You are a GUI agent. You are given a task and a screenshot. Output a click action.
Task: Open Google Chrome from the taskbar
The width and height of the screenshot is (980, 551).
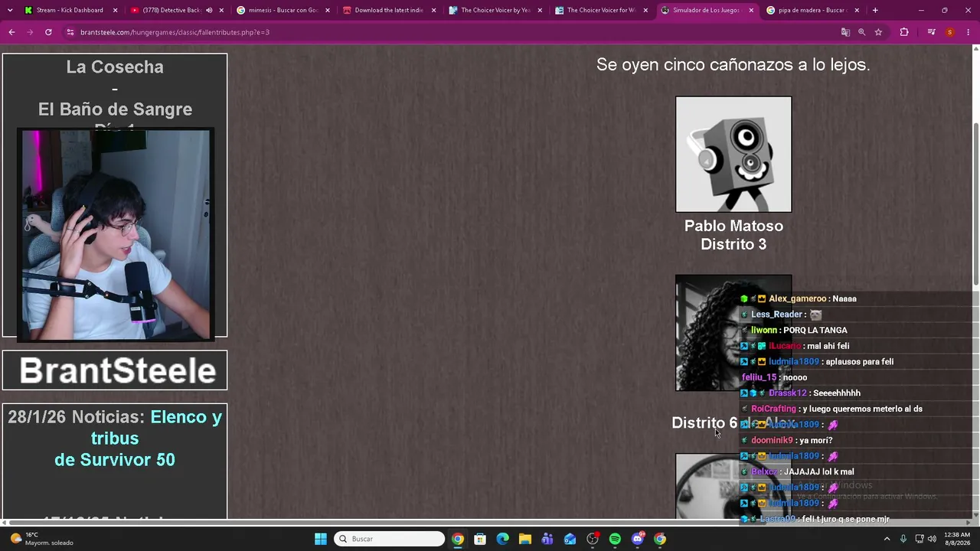pyautogui.click(x=457, y=539)
